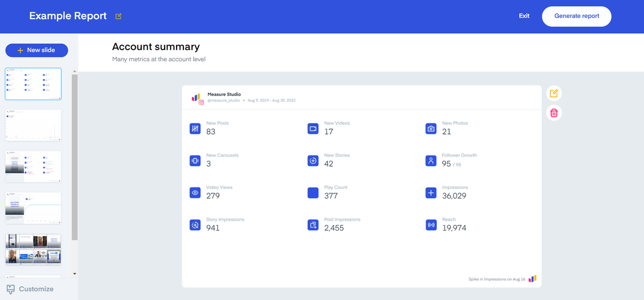Click the Post Impressions icon
The image size is (644, 300).
pos(313,225)
